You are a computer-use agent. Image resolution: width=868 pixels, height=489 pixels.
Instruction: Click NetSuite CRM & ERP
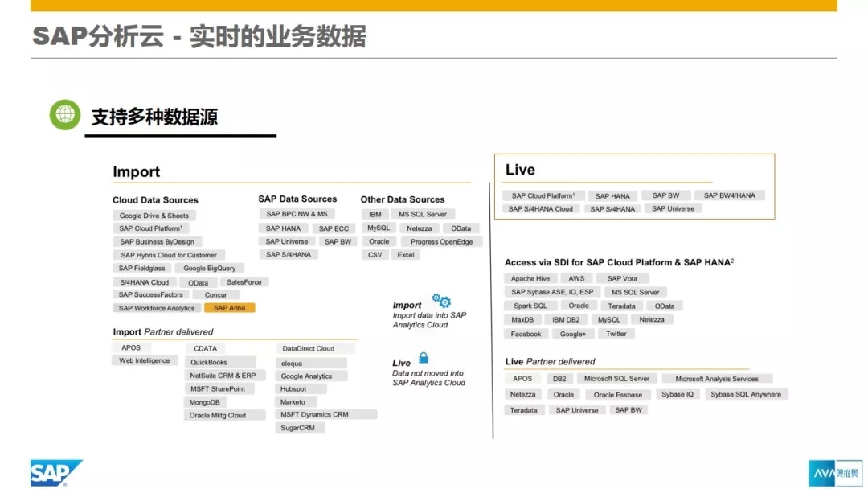[223, 376]
